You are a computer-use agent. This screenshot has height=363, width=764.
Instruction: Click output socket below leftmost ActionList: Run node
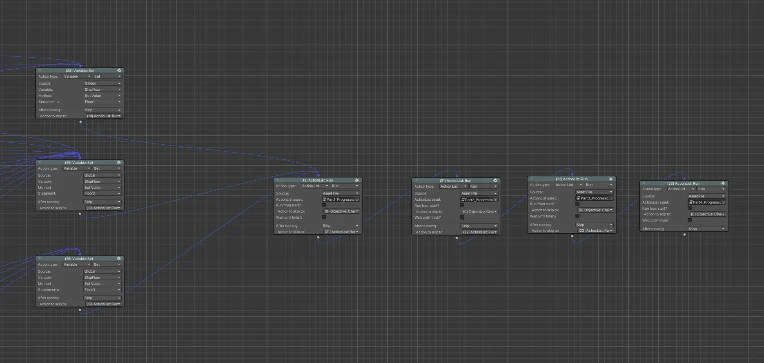[318, 237]
